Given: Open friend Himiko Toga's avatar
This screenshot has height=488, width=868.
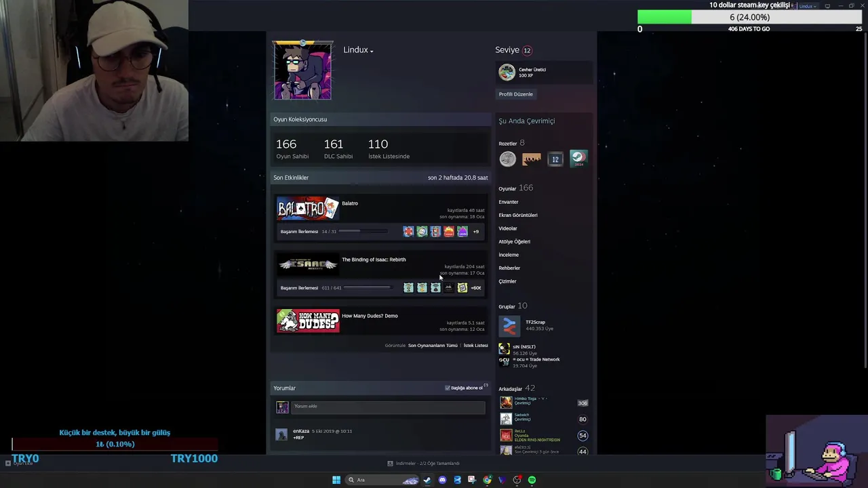Looking at the screenshot, I should [x=506, y=403].
